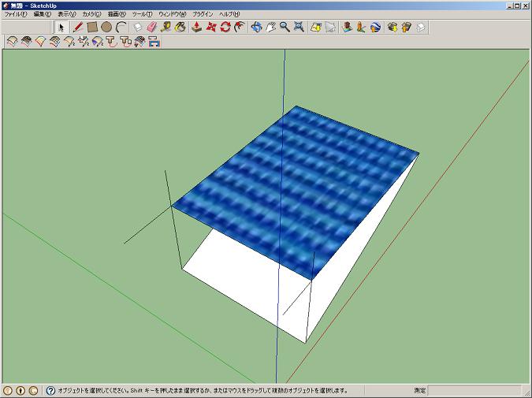Pick the red pencil Line tool
Screen dimensions: 532x398
pos(78,27)
